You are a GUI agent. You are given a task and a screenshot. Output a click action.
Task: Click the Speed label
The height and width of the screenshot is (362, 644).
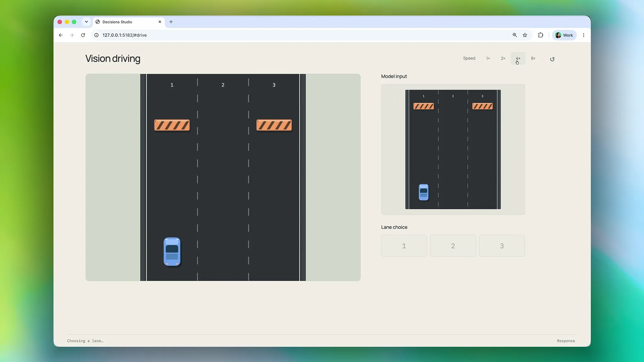pyautogui.click(x=469, y=58)
